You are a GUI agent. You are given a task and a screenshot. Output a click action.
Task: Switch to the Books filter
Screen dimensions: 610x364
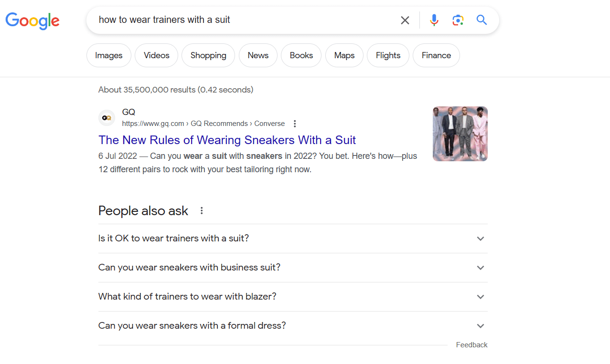[x=301, y=55]
